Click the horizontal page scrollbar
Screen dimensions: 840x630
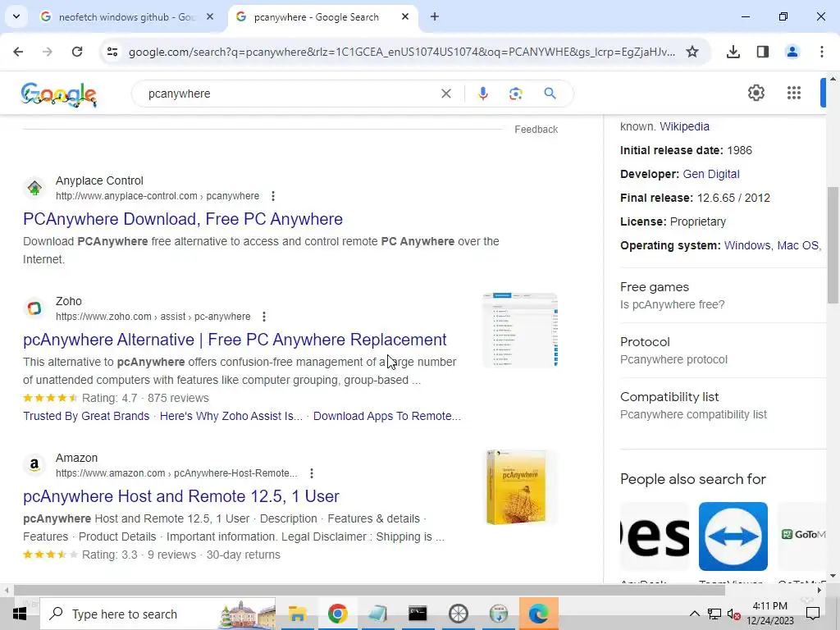(x=370, y=591)
